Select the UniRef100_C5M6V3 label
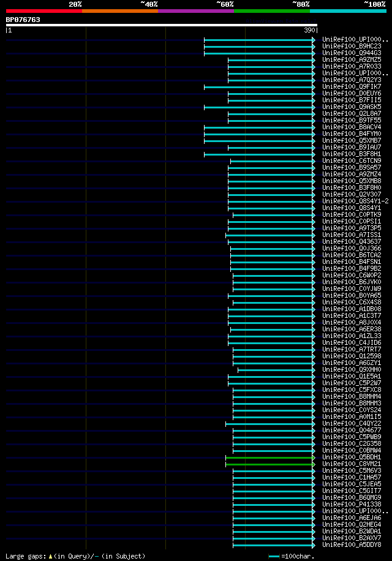 [352, 471]
